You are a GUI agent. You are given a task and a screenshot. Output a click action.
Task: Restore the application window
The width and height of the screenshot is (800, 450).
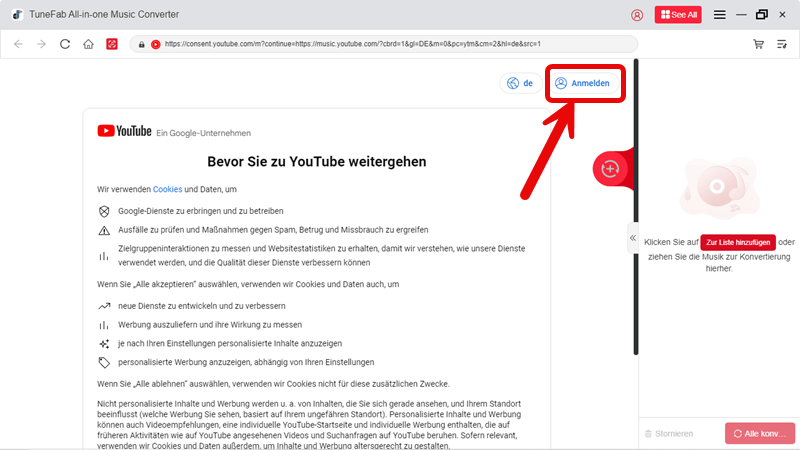[762, 15]
